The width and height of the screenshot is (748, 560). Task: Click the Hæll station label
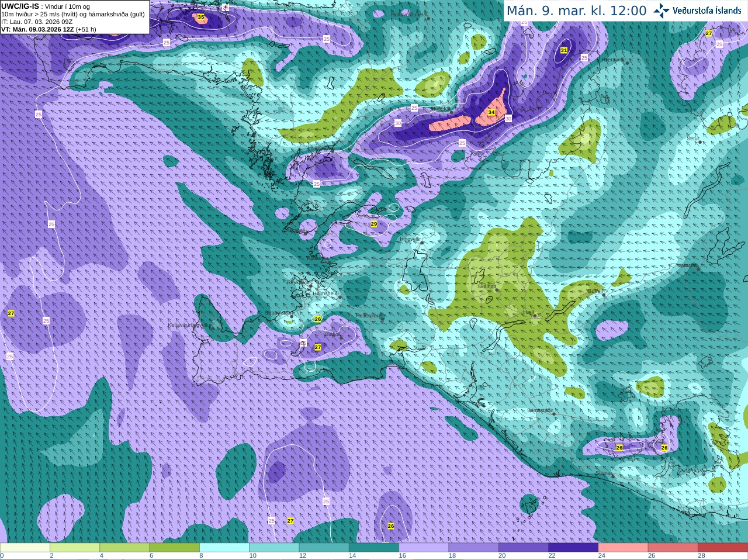pos(529,313)
